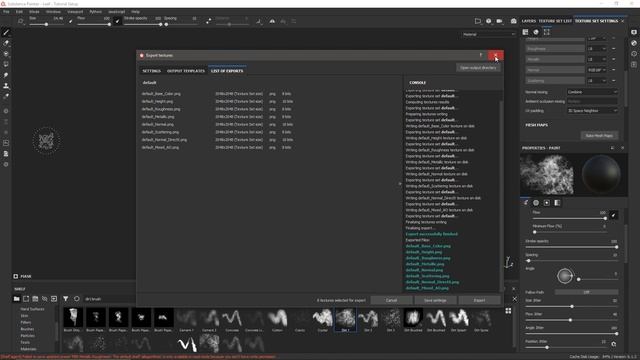This screenshot has height=360, width=640.
Task: Open Metallic channel format dropdown
Action: pyautogui.click(x=597, y=59)
